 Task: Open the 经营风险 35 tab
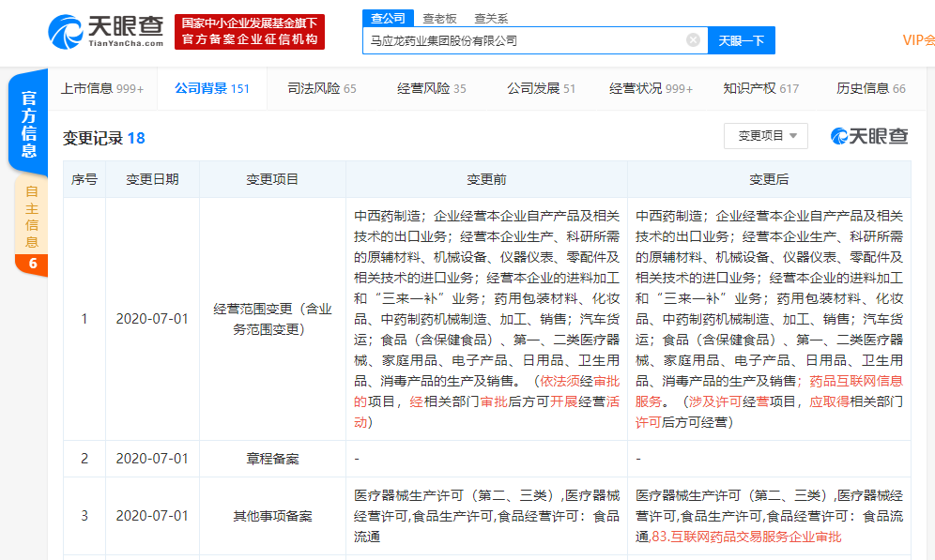click(432, 89)
